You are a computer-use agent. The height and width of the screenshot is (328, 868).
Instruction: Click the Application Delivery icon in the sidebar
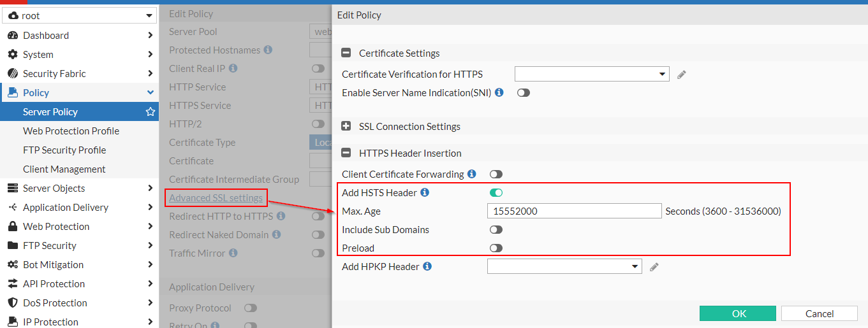click(13, 208)
